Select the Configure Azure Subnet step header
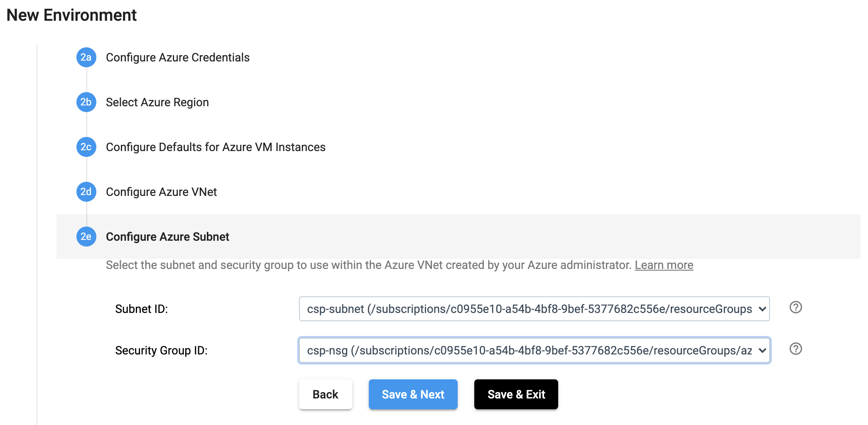 pos(167,237)
